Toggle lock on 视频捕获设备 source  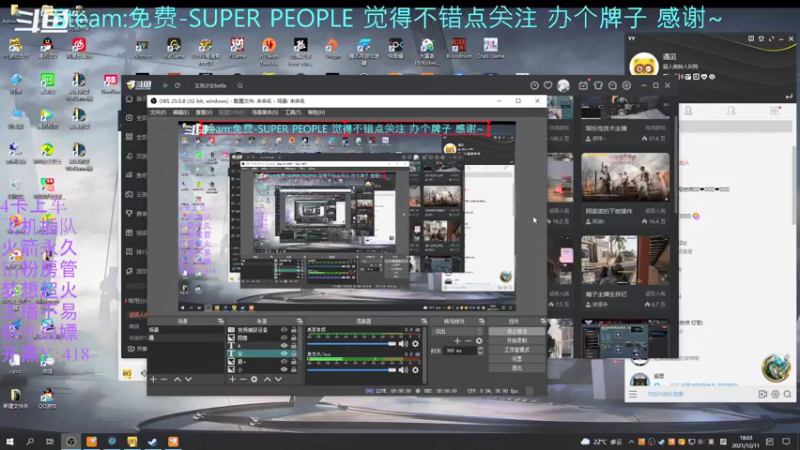293,330
